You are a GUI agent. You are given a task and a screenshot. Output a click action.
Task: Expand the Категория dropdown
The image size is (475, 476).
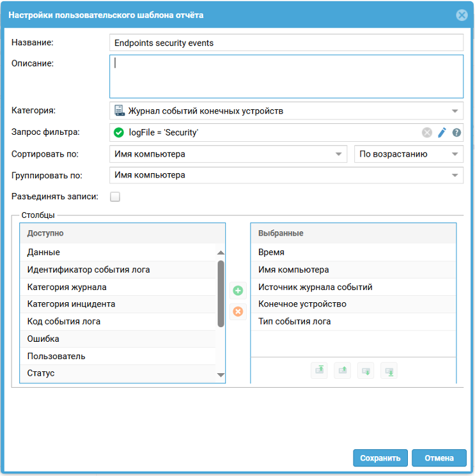click(455, 111)
